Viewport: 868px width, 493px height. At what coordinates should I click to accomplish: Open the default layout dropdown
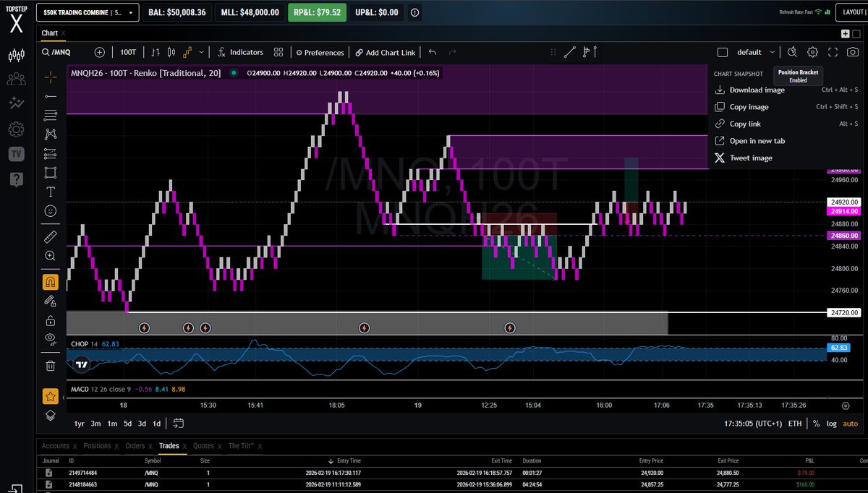click(752, 52)
